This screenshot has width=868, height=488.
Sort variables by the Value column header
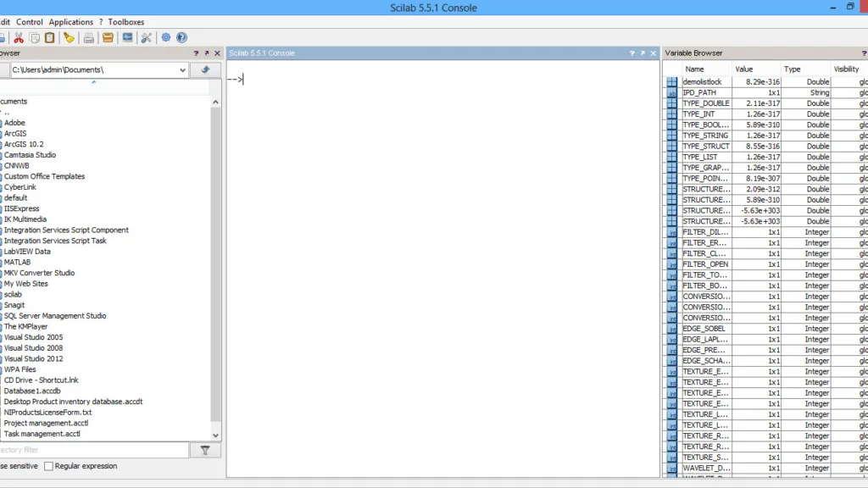pyautogui.click(x=743, y=69)
